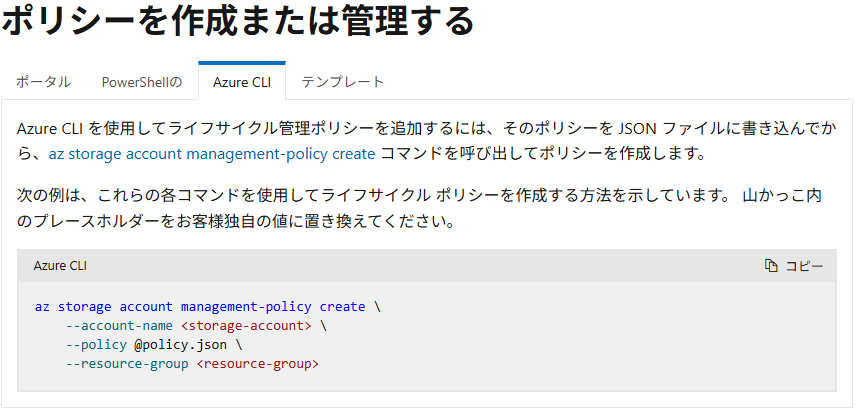This screenshot has height=412, width=856.
Task: Select the Azure CLI tab
Action: point(242,82)
